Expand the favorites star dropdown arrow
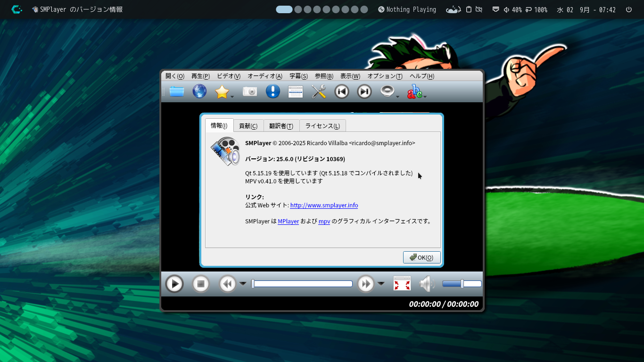The image size is (644, 362). click(232, 97)
